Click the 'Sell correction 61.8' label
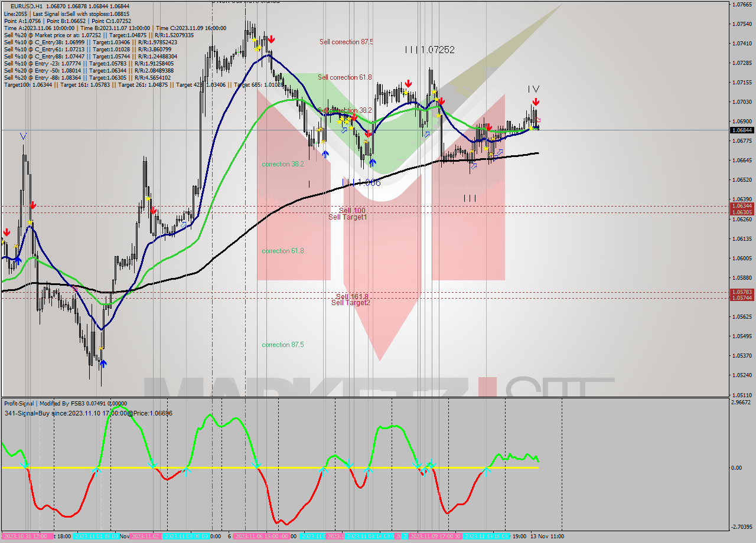Screen dimensions: 756x543 pos(345,77)
